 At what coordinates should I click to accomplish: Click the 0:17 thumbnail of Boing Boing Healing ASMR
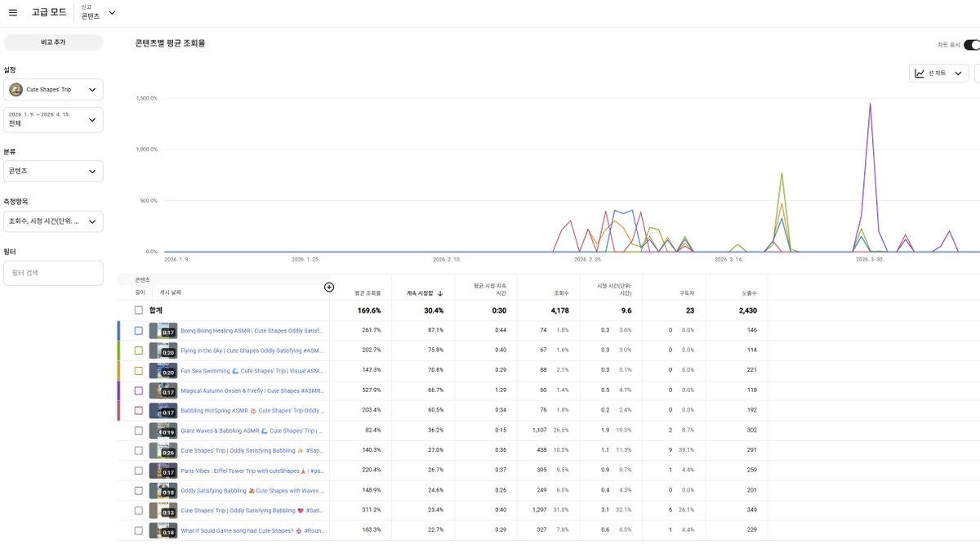coord(163,331)
